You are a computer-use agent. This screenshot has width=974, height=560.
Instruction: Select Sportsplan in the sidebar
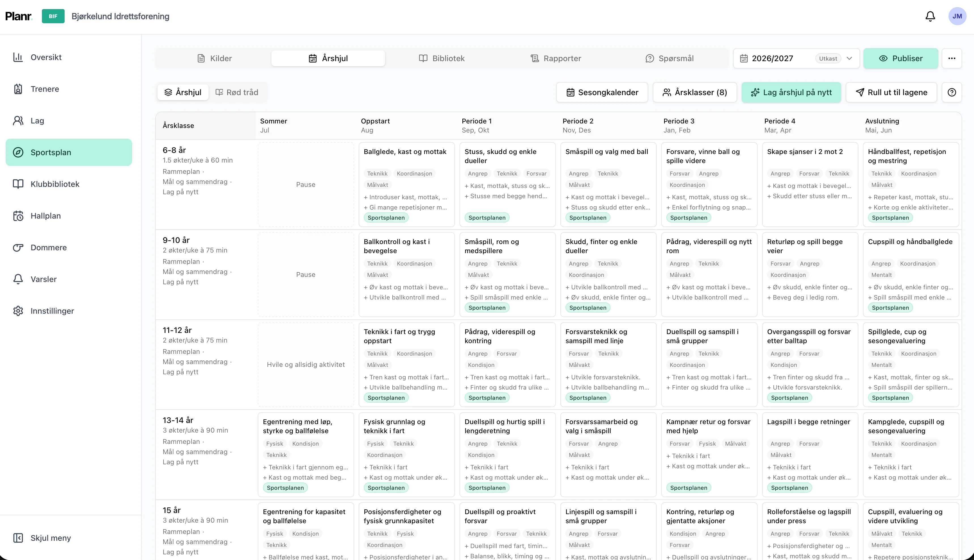[69, 152]
